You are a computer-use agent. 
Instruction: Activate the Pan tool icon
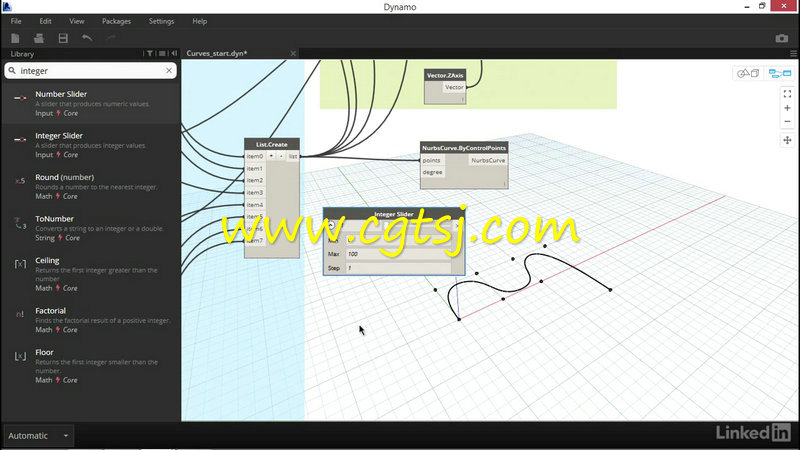point(787,140)
